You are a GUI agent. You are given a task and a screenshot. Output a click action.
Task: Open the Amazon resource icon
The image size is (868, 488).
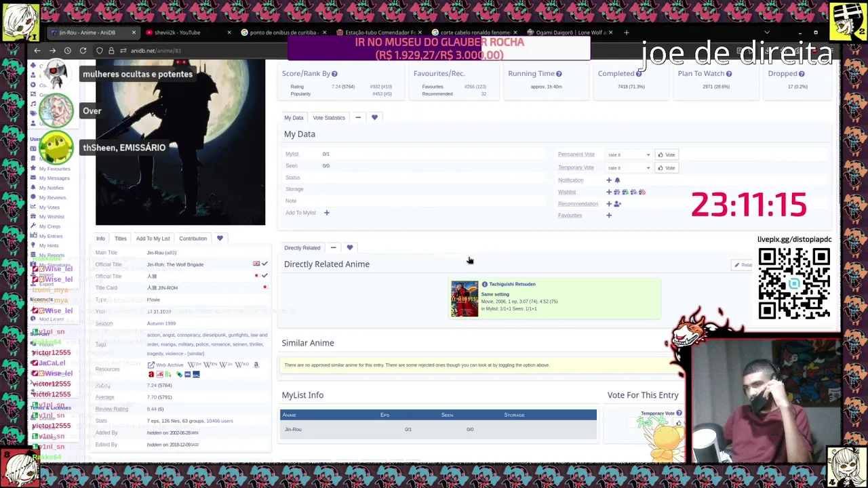click(x=256, y=365)
